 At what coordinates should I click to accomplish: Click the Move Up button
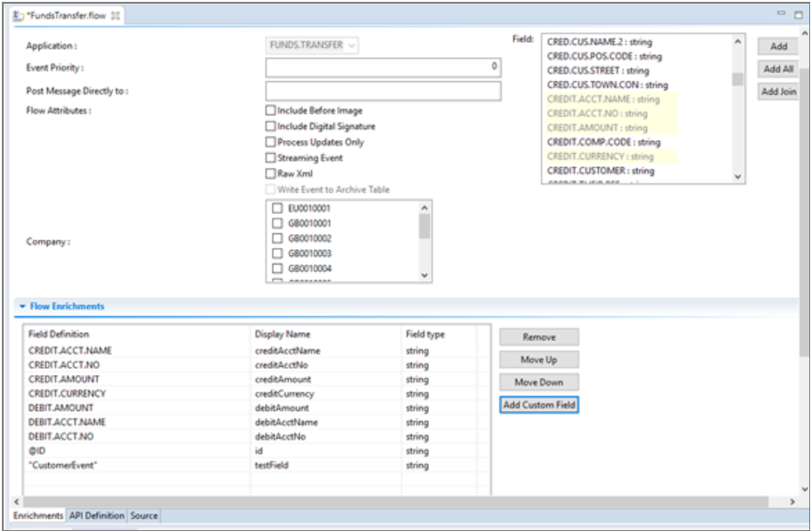539,360
